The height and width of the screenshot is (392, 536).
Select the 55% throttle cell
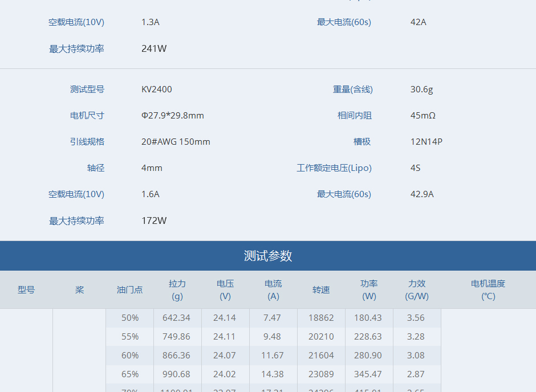point(130,337)
